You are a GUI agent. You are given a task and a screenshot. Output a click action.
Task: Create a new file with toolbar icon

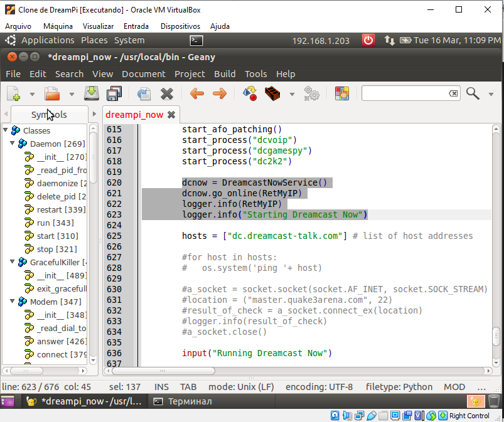[14, 94]
